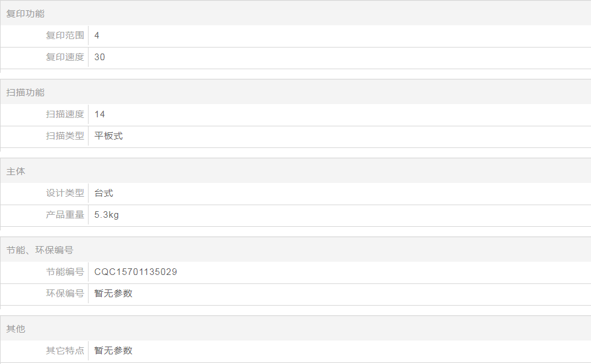Click the 平板式 scan type value

(108, 136)
